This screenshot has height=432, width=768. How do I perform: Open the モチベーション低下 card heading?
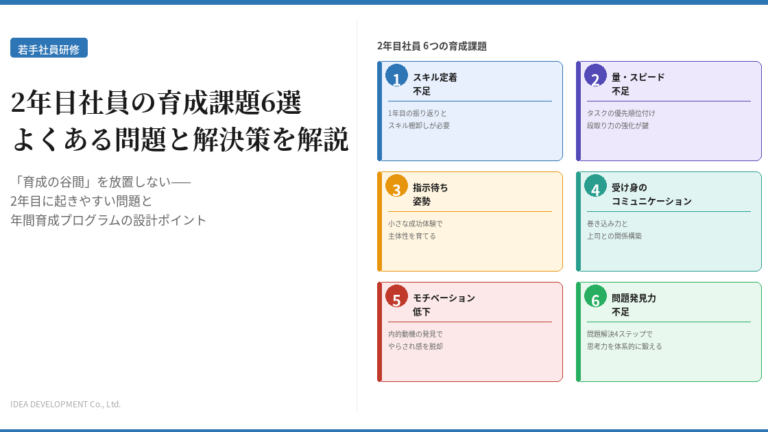coord(443,304)
